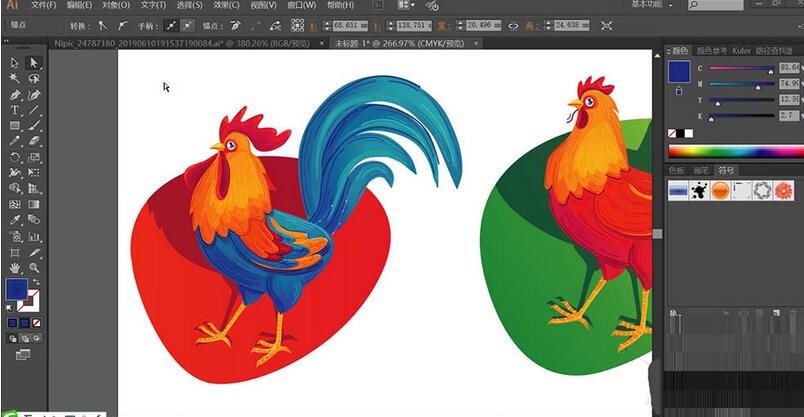Click the orange sphere symbol thumbnail
The image size is (804, 417).
pyautogui.click(x=720, y=190)
